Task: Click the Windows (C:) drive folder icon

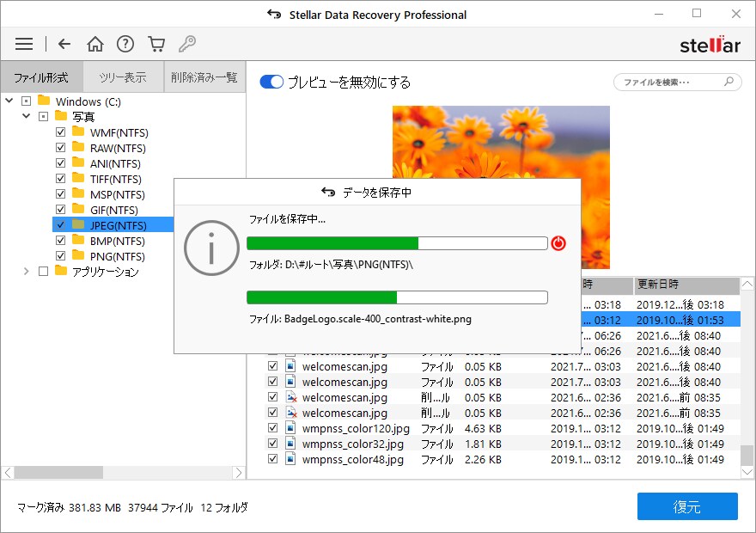Action: click(44, 101)
